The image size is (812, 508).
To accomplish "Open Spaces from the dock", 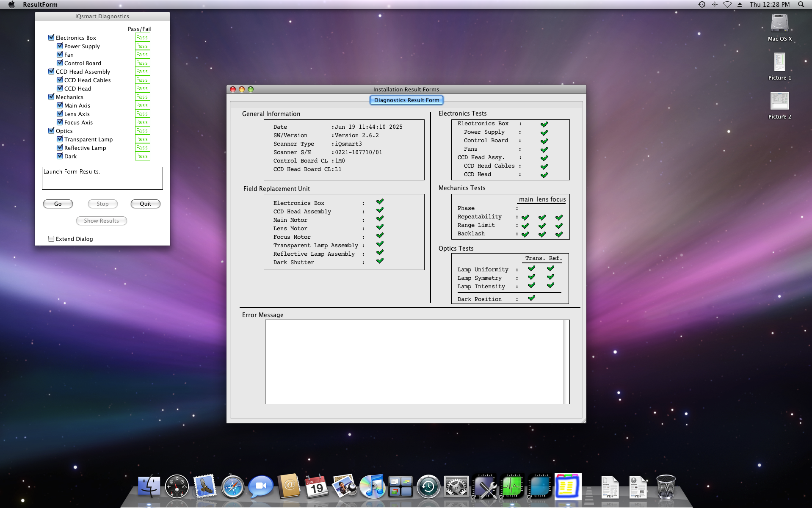I will tap(400, 486).
